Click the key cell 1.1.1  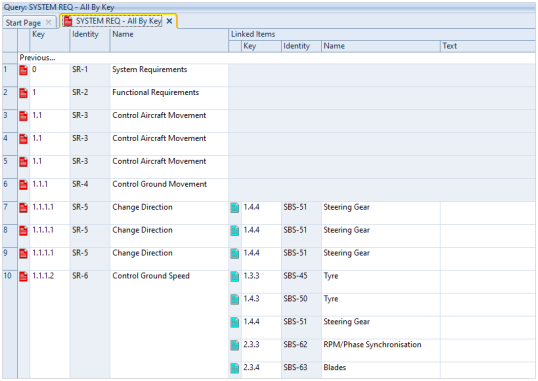coord(50,189)
